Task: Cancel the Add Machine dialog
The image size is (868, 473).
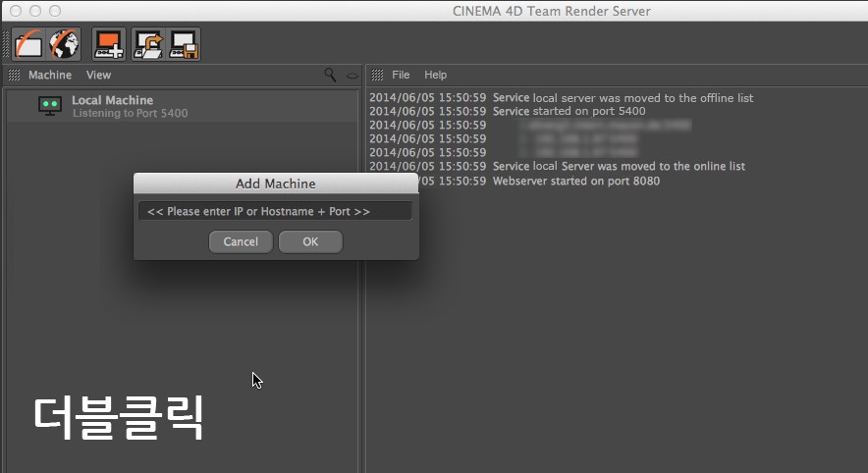Action: point(241,241)
